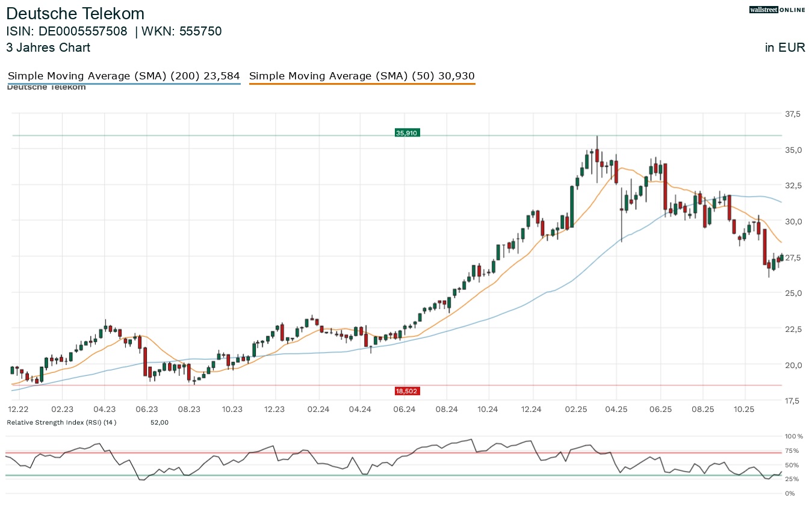
Task: Click the red 18,502 low price marker
Action: [407, 391]
